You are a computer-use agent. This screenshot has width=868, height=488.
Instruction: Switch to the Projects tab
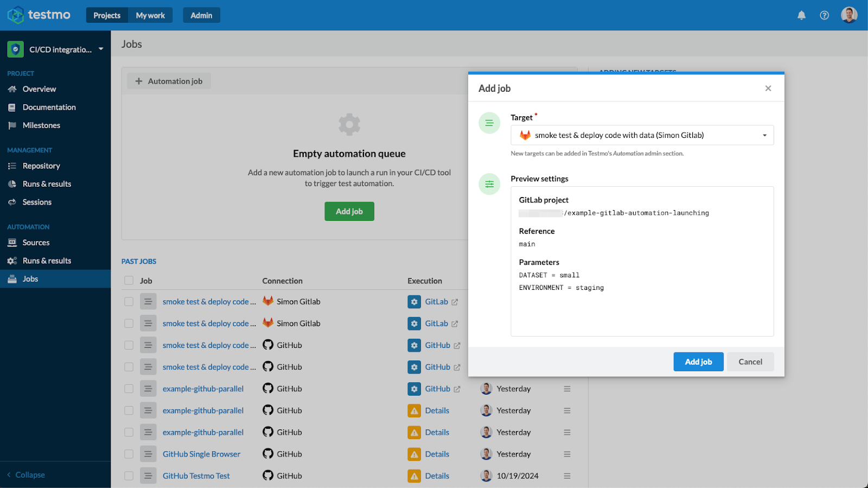[107, 15]
